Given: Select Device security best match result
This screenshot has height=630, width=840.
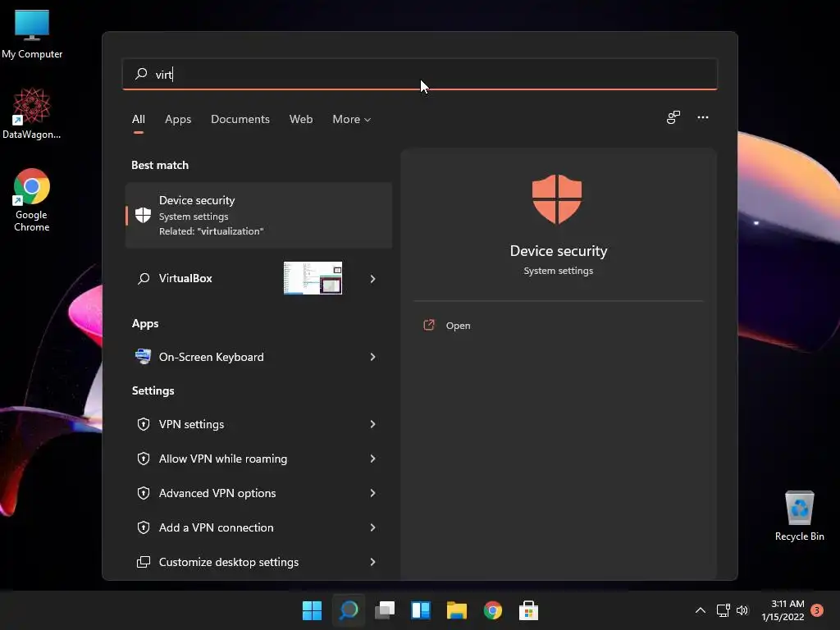Looking at the screenshot, I should pyautogui.click(x=258, y=216).
